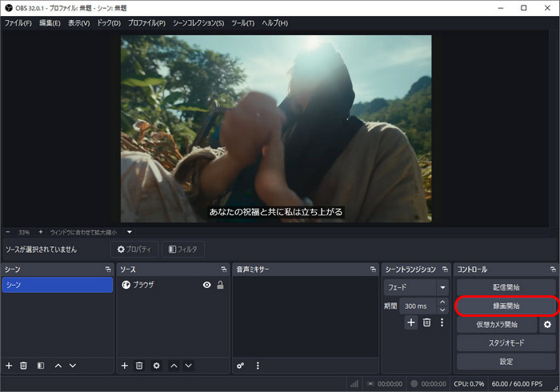
Task: Click the フィルタ button
Action: [x=183, y=249]
